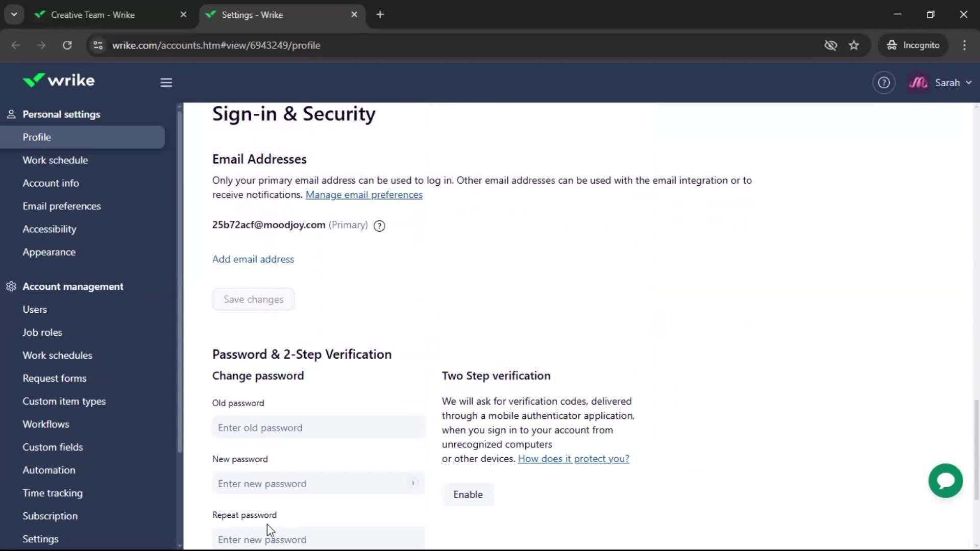Open Accessibility settings
980x551 pixels.
point(50,229)
